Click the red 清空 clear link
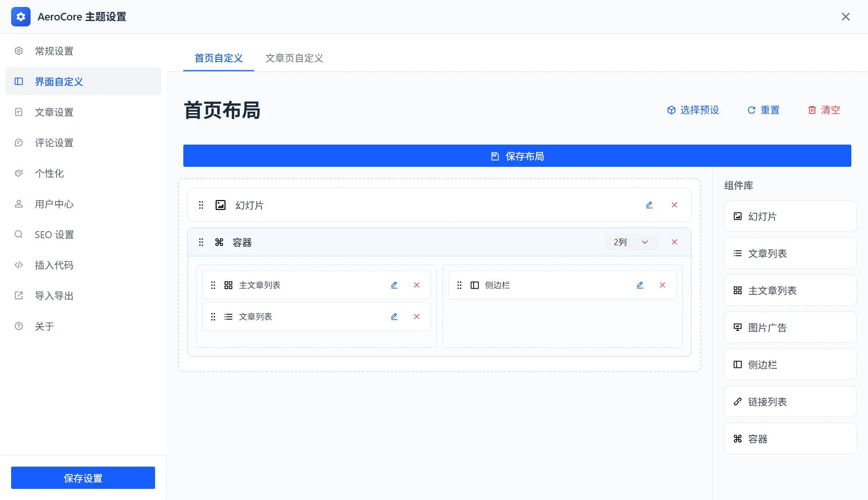 click(824, 110)
